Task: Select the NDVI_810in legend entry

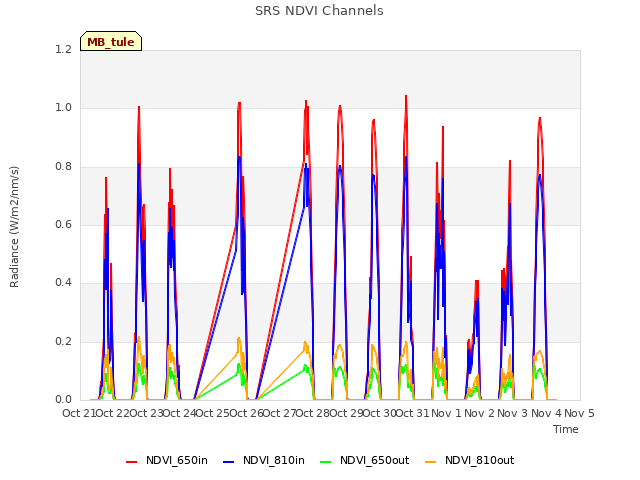Action: click(x=264, y=461)
